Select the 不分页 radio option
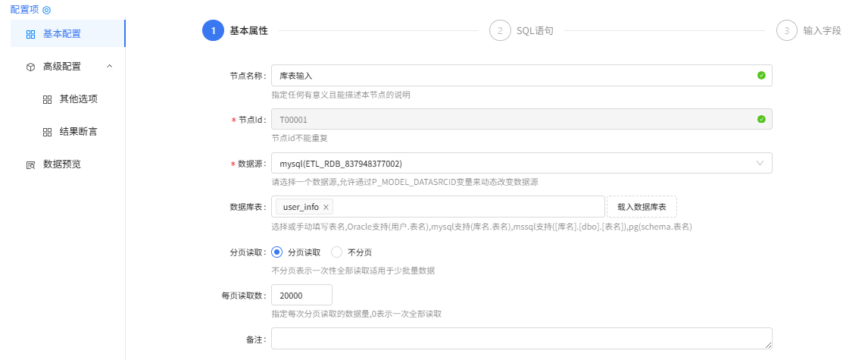Viewport: 868px width, 360px height. click(336, 252)
